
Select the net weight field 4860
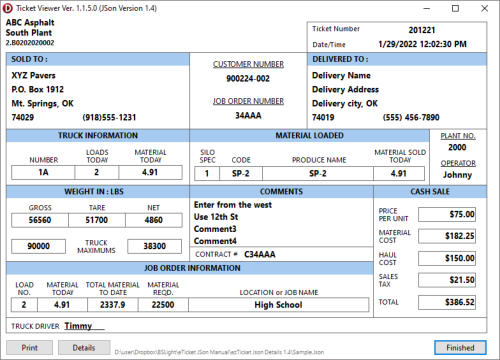154,220
